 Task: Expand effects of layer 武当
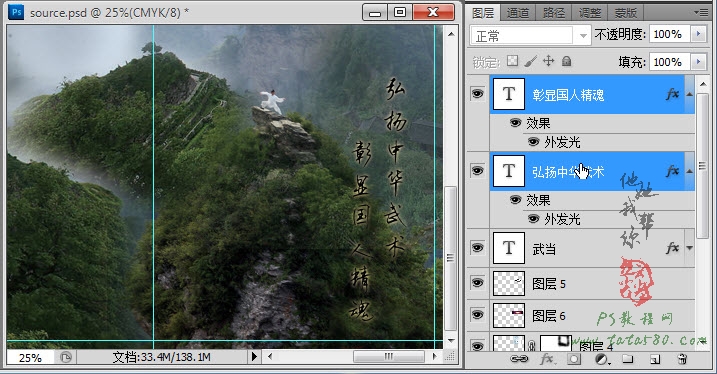pos(690,248)
